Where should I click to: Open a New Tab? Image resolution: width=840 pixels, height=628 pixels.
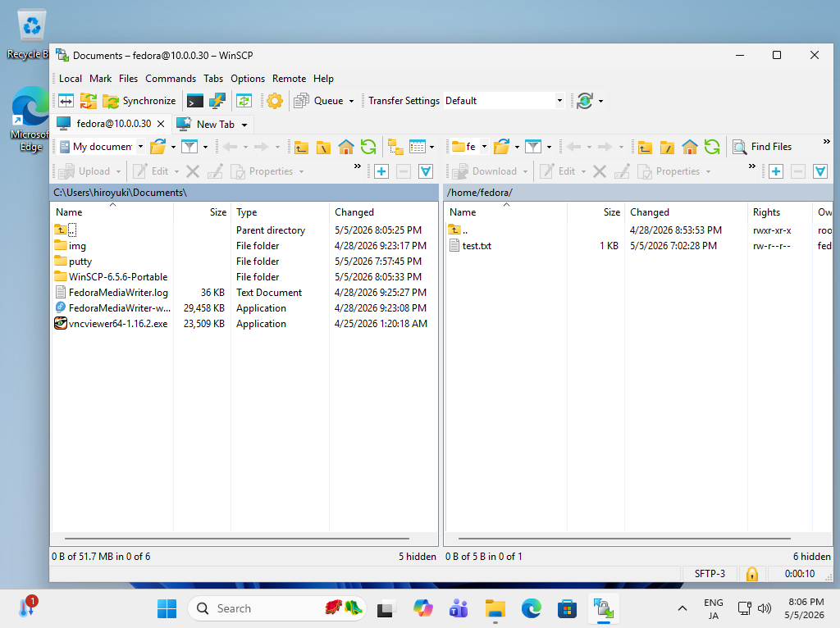206,125
